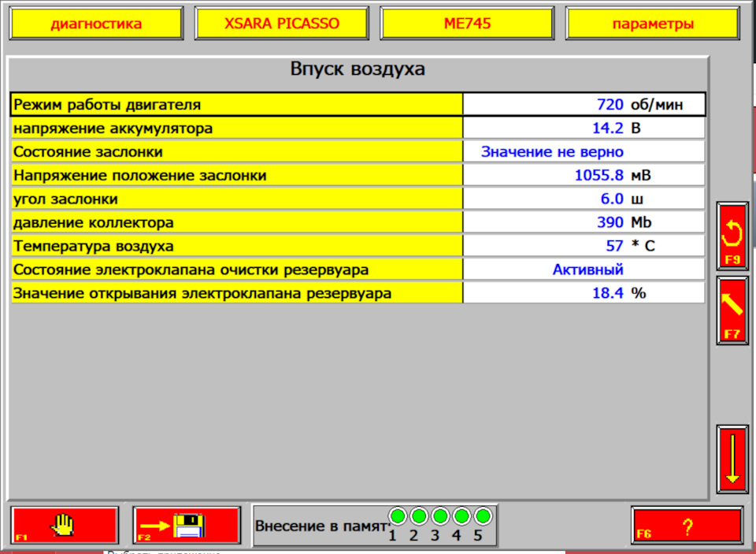Open the диагностика menu
Screen dimensions: 756x554
(x=95, y=23)
